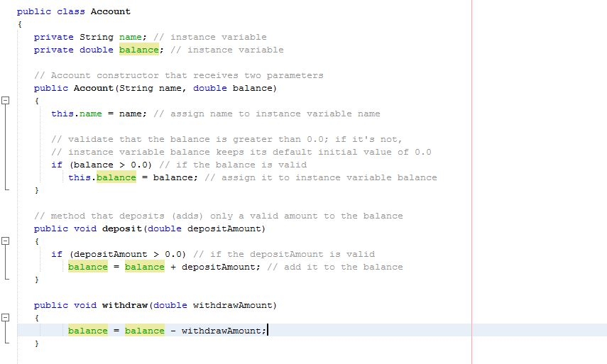The width and height of the screenshot is (607, 364).
Task: Click 'withdraw' method name in its signature
Action: click(125, 305)
